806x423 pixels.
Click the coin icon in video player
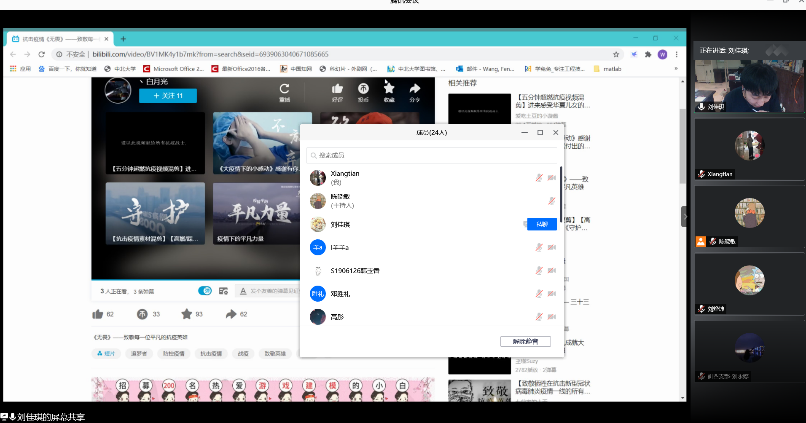[x=363, y=91]
